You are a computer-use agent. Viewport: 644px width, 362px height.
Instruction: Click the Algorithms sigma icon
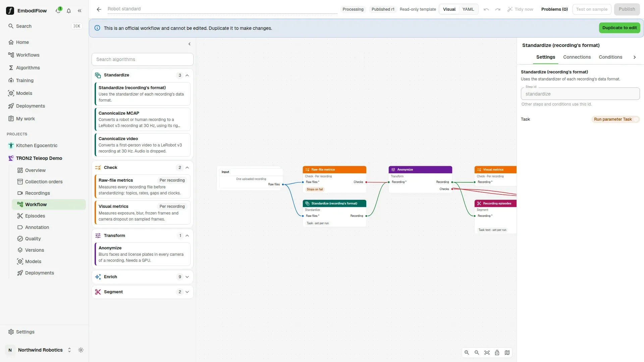pos(11,68)
